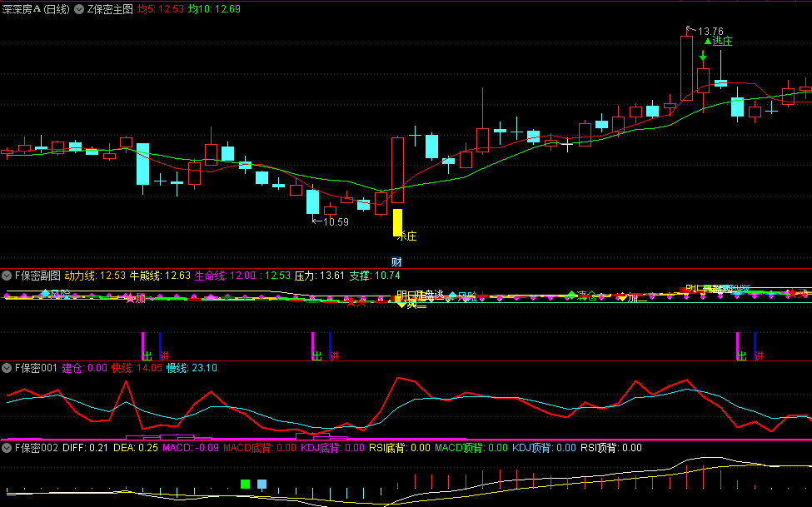Click the 压力: 13.61 value

[x=320, y=276]
